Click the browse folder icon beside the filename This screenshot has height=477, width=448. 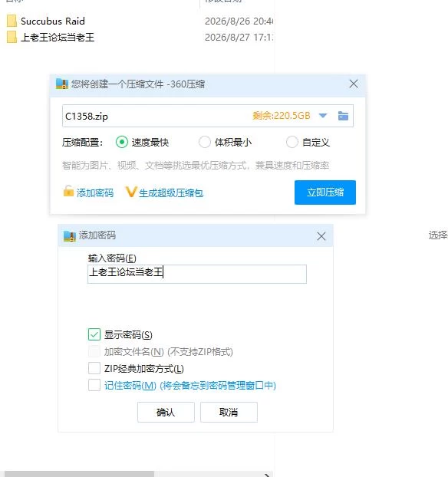point(343,116)
